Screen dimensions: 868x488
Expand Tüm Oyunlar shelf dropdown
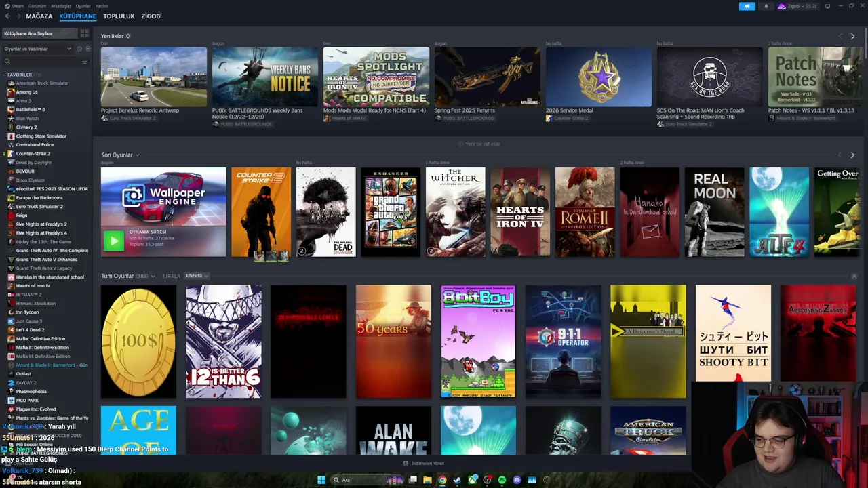point(153,276)
